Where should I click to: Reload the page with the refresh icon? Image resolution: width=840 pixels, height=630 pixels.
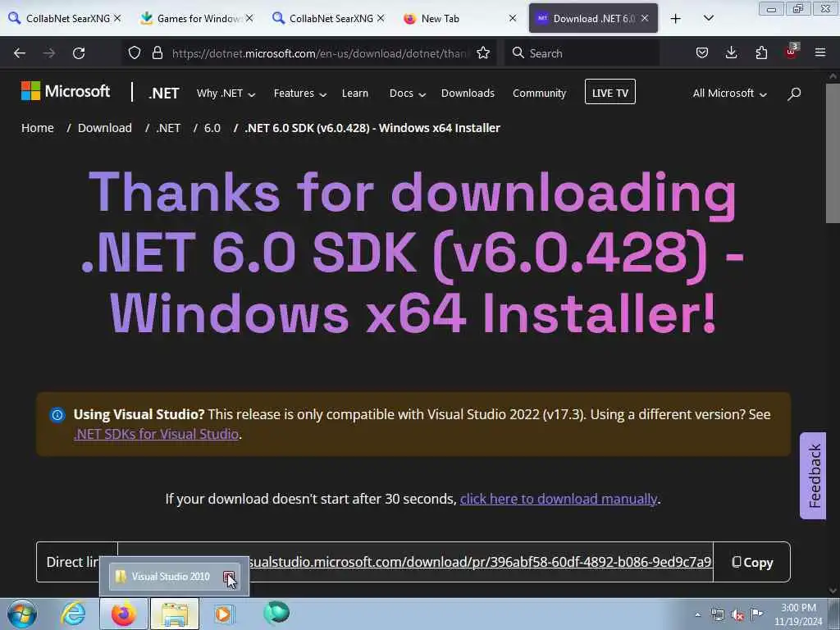[x=79, y=53]
